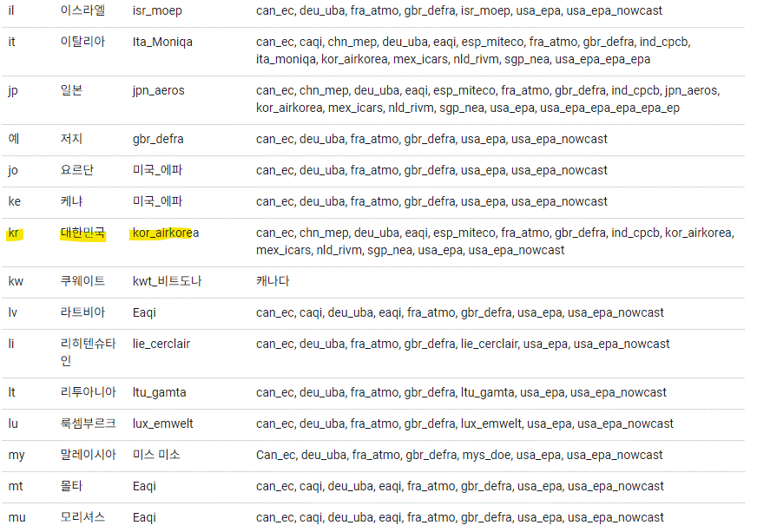Click the highlighted code "kr"
Image resolution: width=757 pixels, height=532 pixels.
point(14,233)
